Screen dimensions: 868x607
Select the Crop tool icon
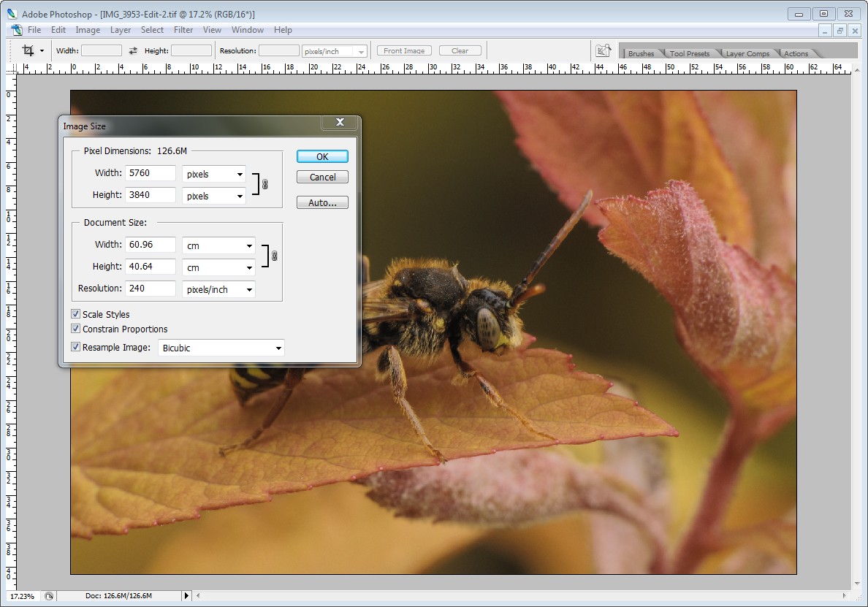pos(28,50)
